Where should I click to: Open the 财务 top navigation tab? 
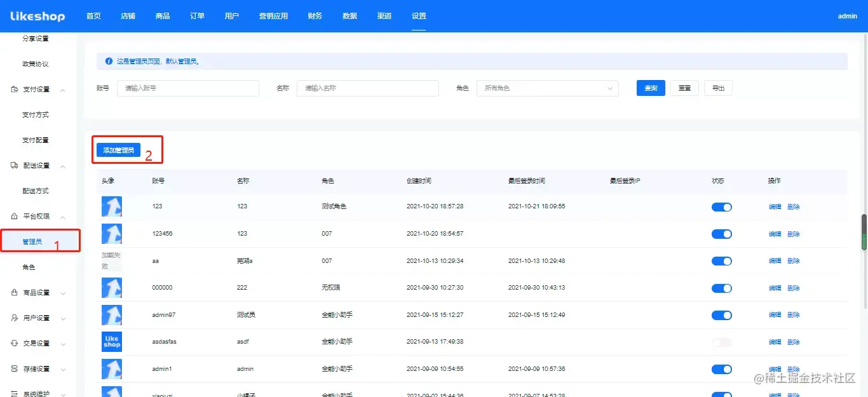click(315, 16)
